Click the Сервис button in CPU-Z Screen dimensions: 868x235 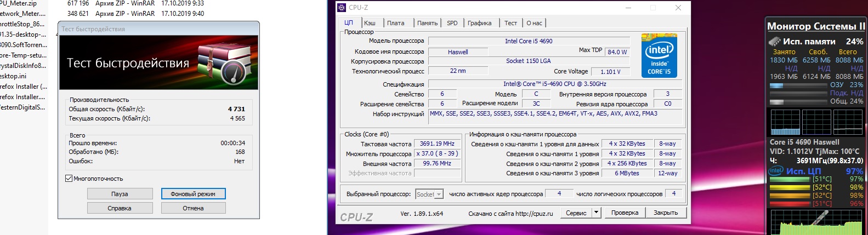coord(576,213)
